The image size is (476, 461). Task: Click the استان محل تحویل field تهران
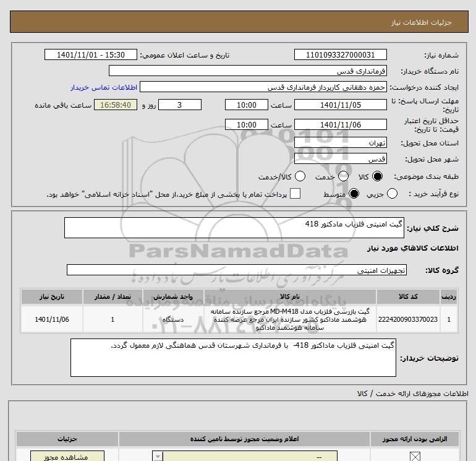tap(340, 143)
